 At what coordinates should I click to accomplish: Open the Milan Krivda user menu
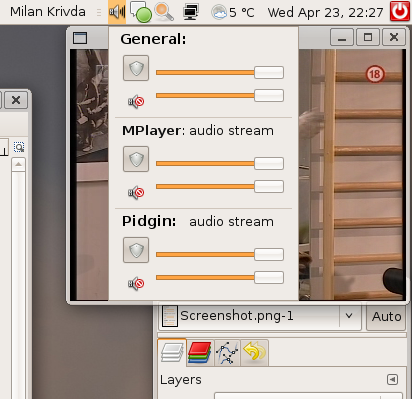(48, 12)
